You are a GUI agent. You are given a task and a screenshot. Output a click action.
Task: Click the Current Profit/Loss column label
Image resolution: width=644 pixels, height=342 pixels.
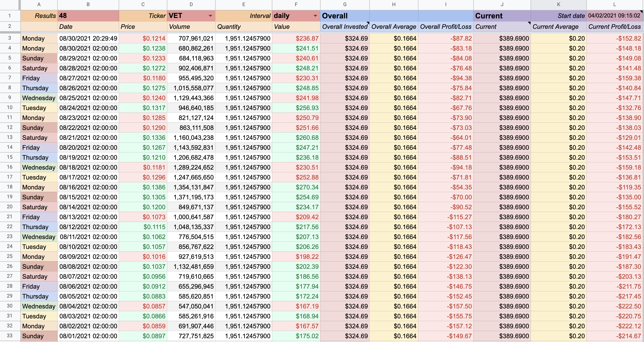coord(614,27)
